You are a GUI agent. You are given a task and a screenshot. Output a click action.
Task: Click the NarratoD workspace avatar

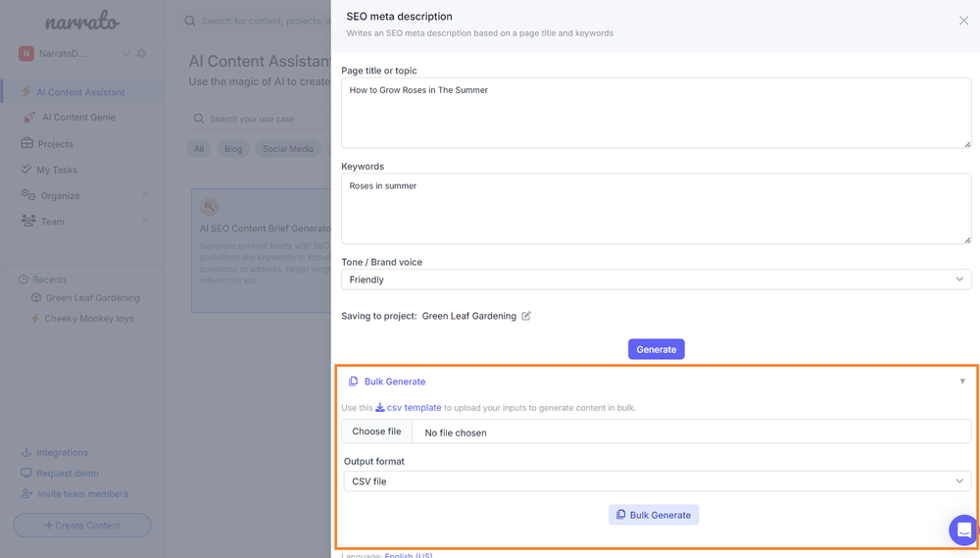coord(26,54)
